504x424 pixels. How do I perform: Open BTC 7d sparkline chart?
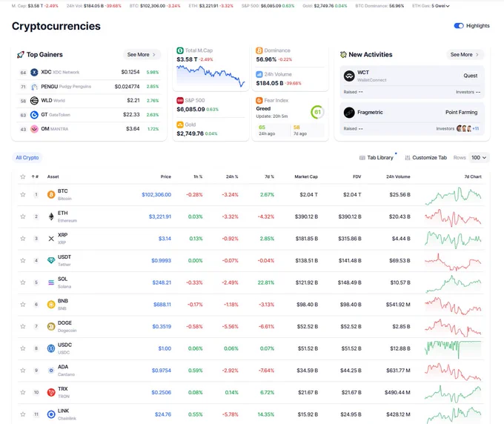tap(453, 196)
